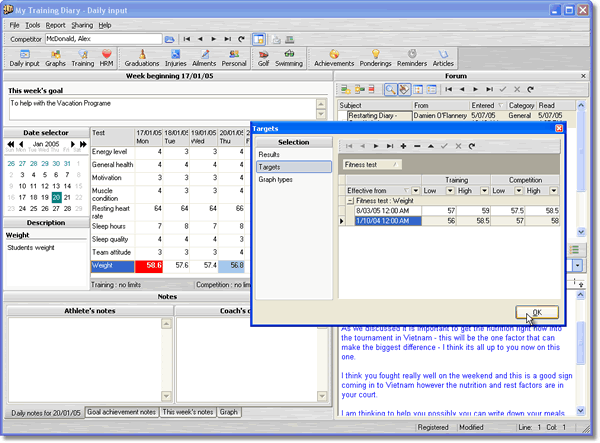Open the Graphs view
The width and height of the screenshot is (600, 443).
55,59
